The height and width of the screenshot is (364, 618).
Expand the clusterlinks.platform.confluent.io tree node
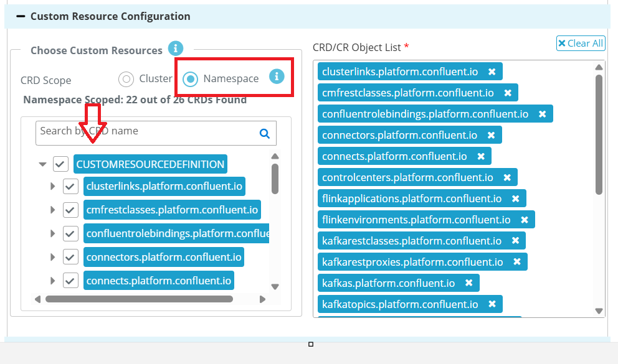(x=52, y=186)
